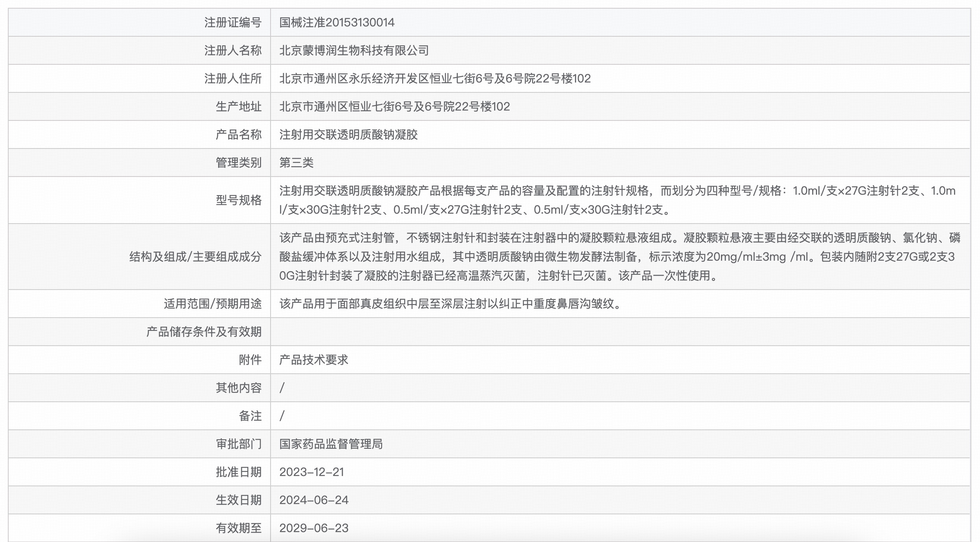Click the 第三类 management category value

296,163
